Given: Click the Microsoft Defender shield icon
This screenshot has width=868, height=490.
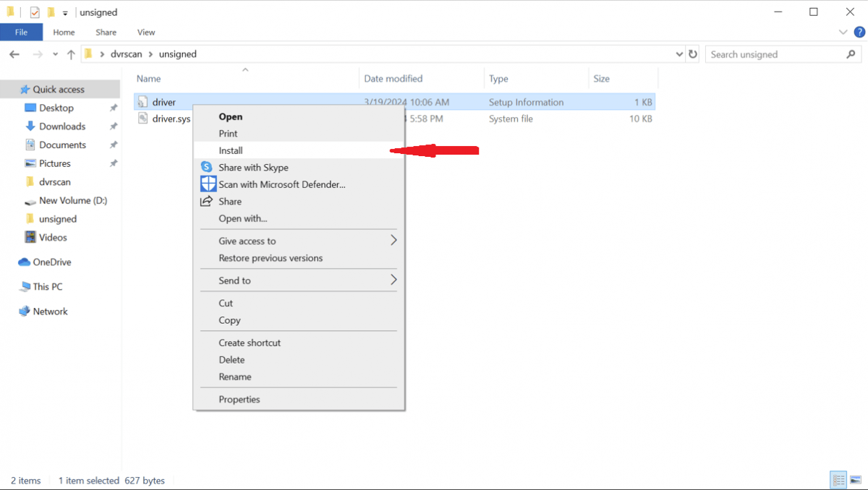Looking at the screenshot, I should point(208,184).
